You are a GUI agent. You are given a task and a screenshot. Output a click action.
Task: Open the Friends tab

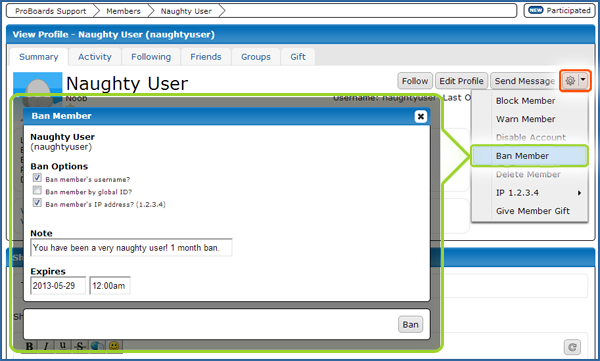coord(206,57)
